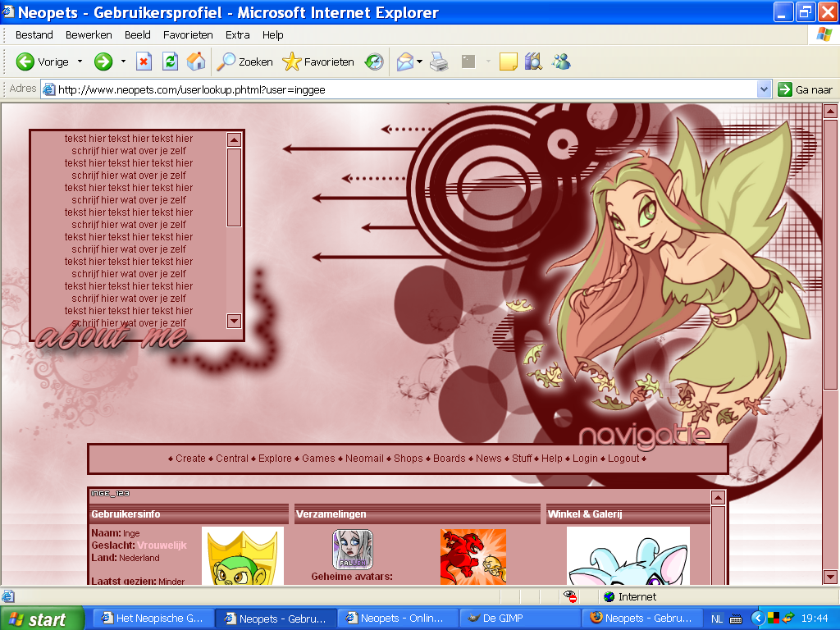Click the main page scroll-up arrow
This screenshot has width=840, height=630.
(x=830, y=112)
